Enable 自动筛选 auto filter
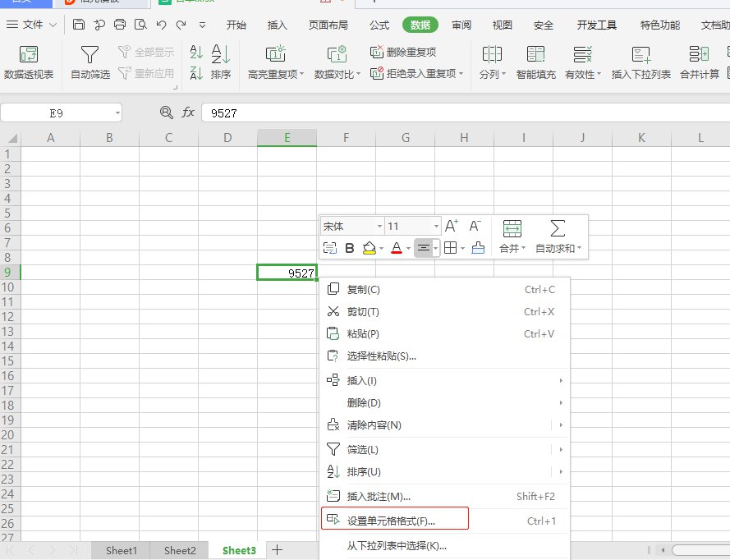Viewport: 730px width, 560px height. coord(90,62)
